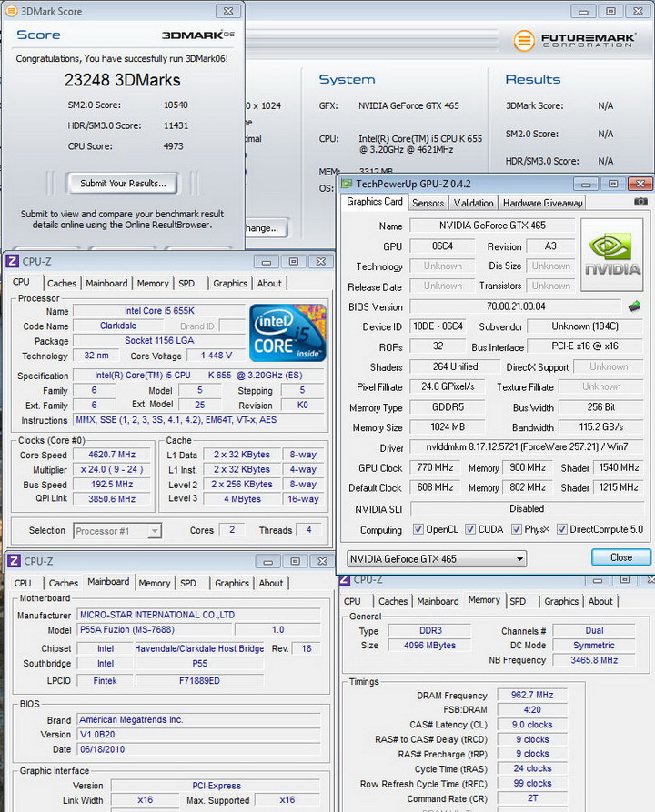The height and width of the screenshot is (812, 655).
Task: Select CPU tab in CPU-Z Mainboard window
Action: tap(22, 583)
